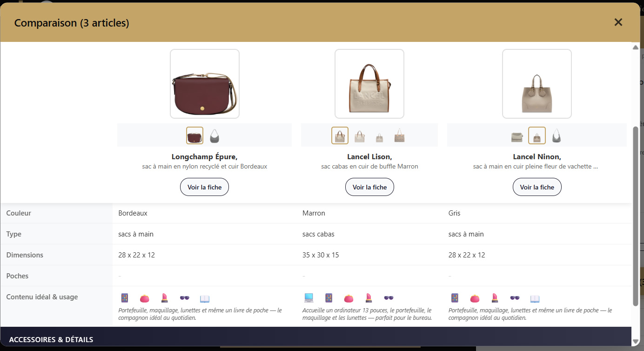Screen dimensions: 644x351
Task: Click Voir la fiche for Lancel Ninon
Action: tap(537, 187)
